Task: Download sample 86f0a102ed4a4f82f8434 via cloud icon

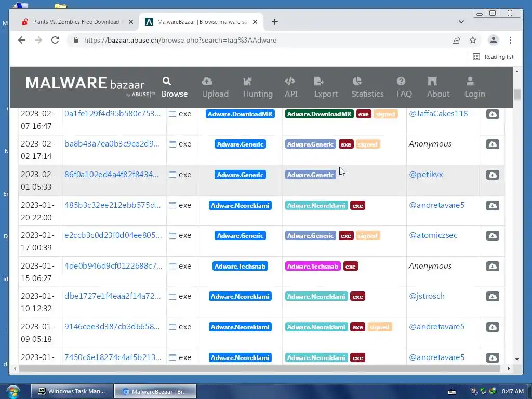Action: tap(493, 175)
